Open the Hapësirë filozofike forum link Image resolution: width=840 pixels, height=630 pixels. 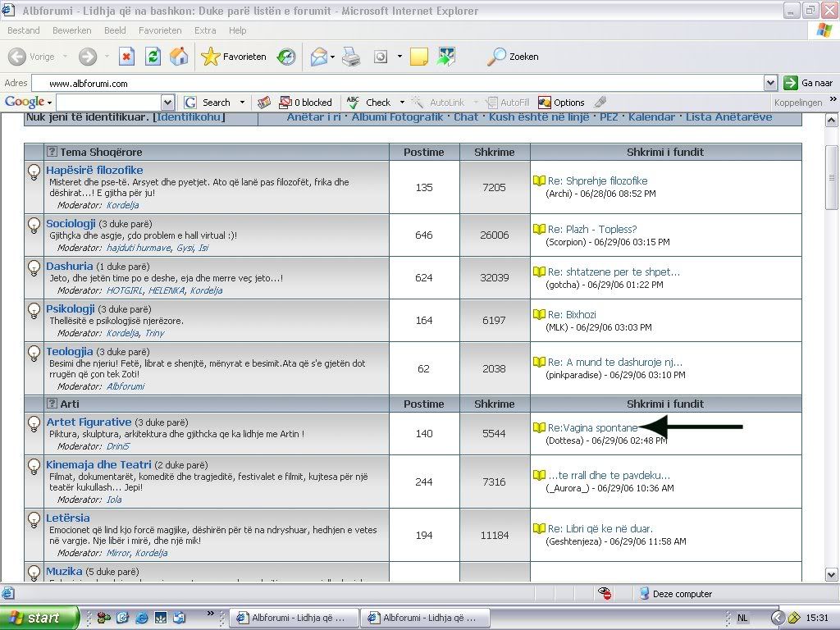pos(94,171)
